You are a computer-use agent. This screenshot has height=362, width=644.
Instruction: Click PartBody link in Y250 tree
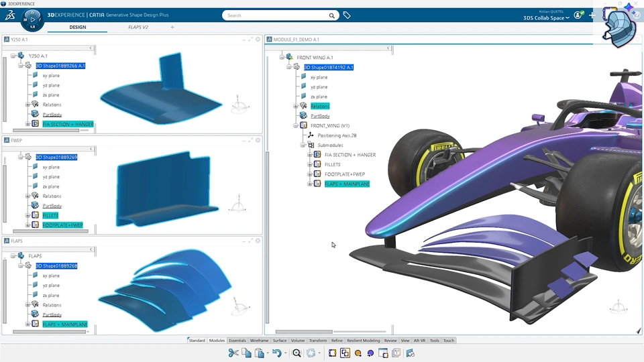[52, 115]
